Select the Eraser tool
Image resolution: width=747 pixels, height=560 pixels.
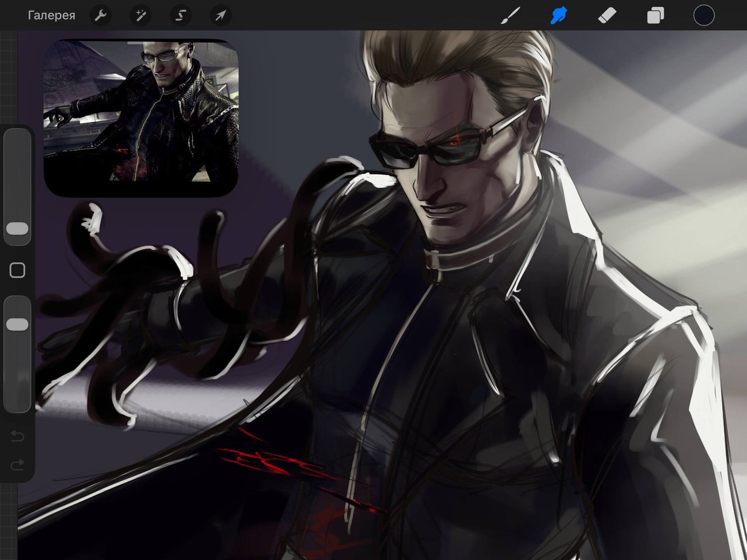(607, 16)
